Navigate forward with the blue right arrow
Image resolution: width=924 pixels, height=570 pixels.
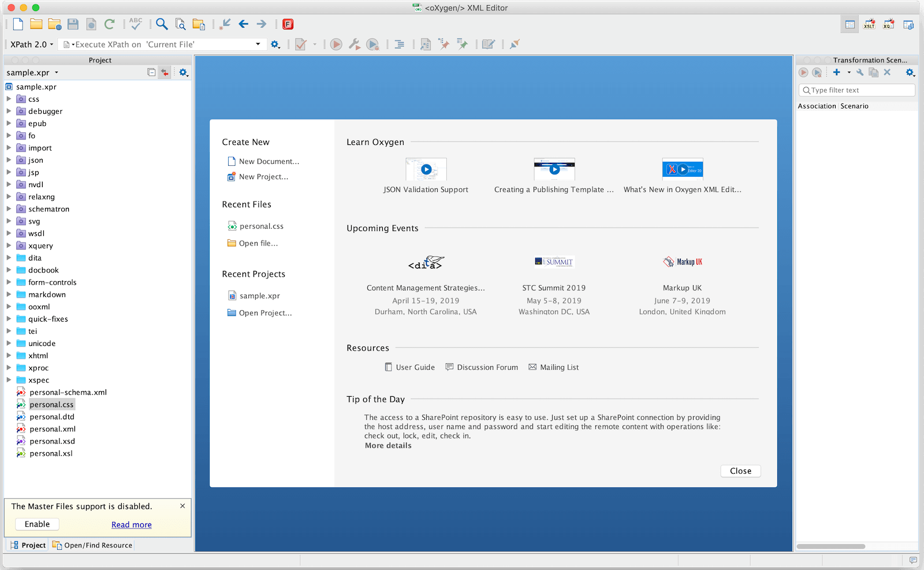tap(262, 24)
